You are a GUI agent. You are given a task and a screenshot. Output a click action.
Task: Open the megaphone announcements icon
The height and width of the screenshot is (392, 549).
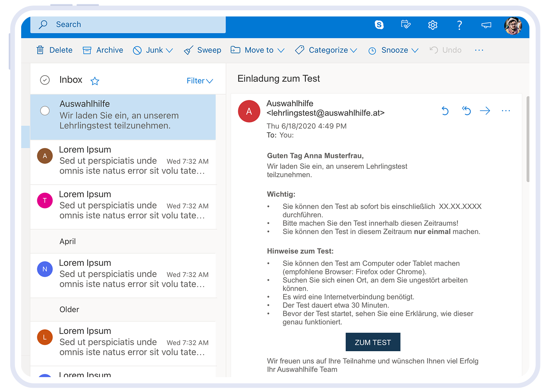[x=486, y=25]
